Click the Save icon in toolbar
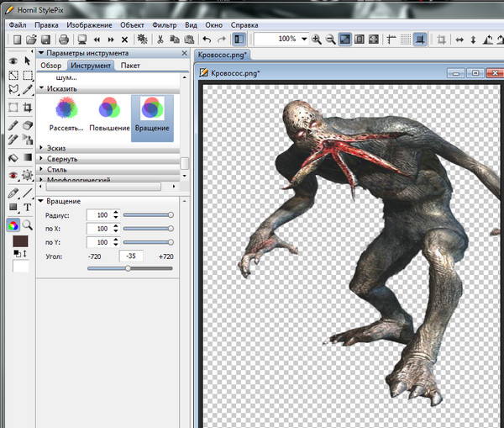504x428 pixels. (x=45, y=40)
